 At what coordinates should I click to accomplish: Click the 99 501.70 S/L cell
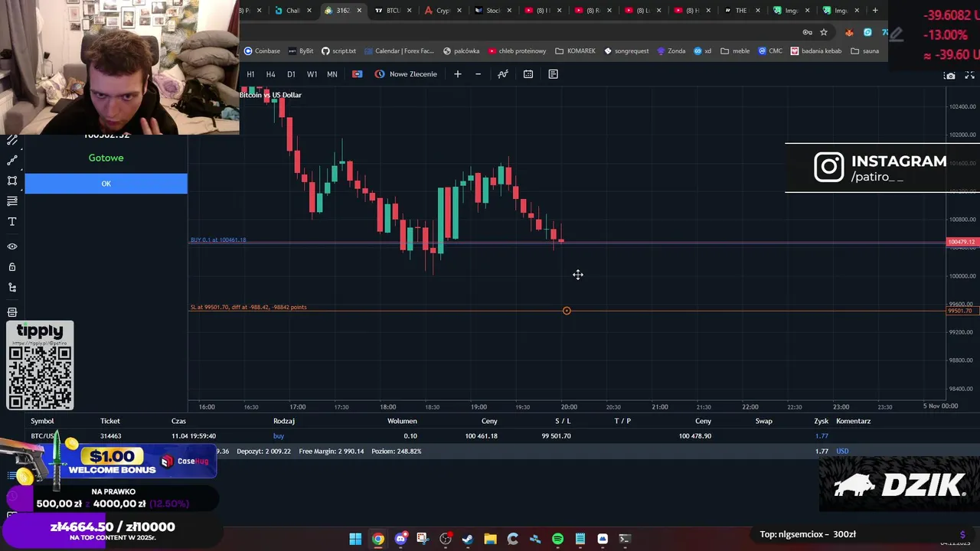tap(556, 436)
